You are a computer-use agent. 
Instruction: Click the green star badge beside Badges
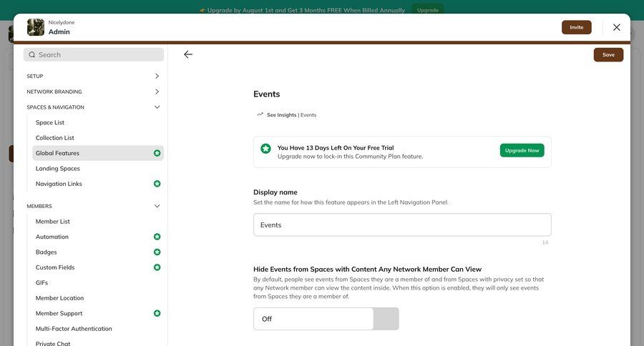click(x=157, y=252)
